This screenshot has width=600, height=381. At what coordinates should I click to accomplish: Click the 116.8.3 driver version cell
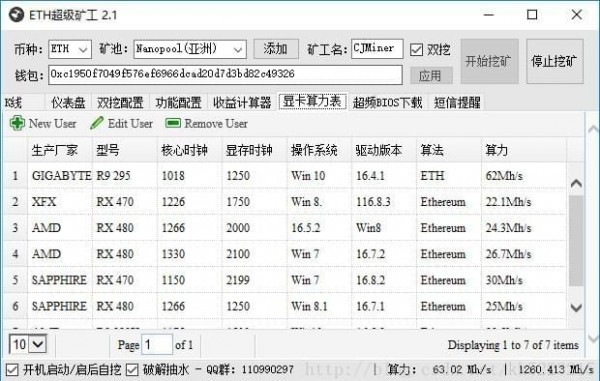[384, 202]
